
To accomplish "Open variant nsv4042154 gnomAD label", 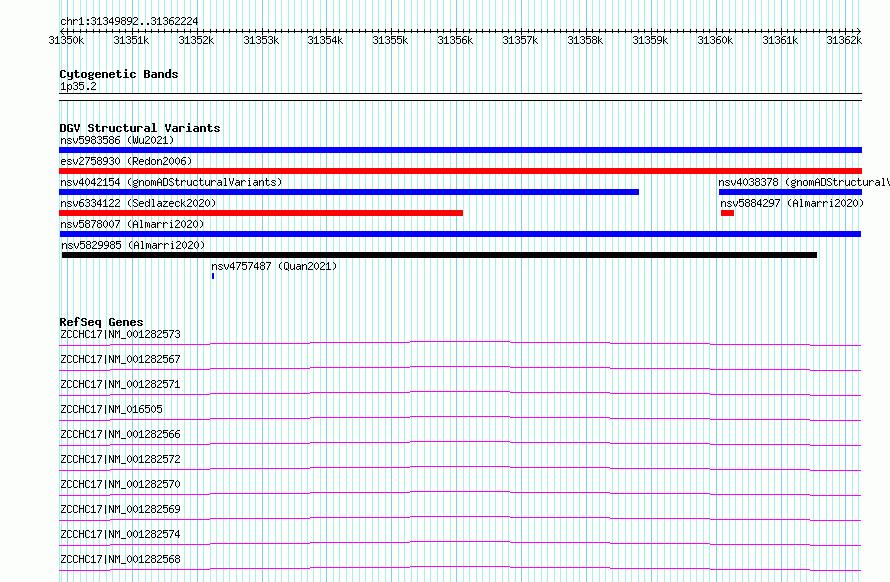I will [x=171, y=182].
